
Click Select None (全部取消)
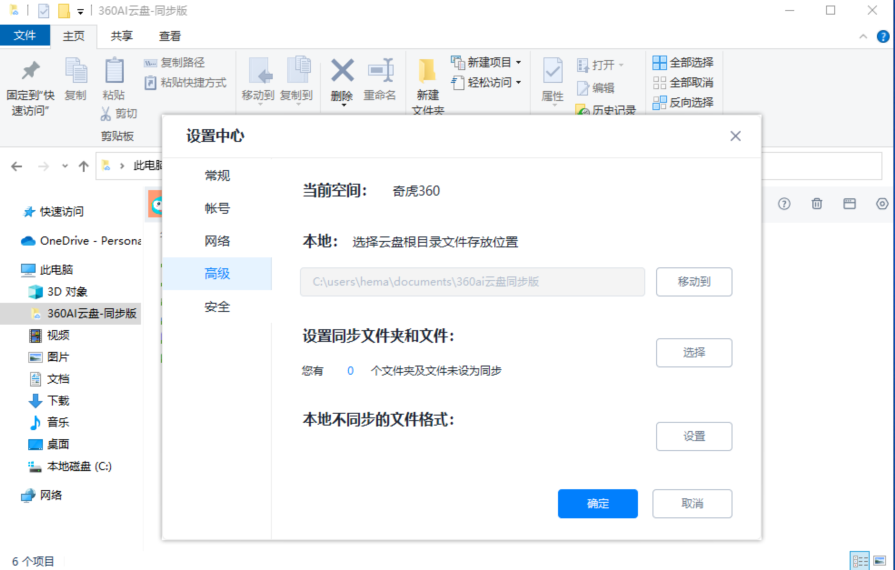[x=683, y=83]
